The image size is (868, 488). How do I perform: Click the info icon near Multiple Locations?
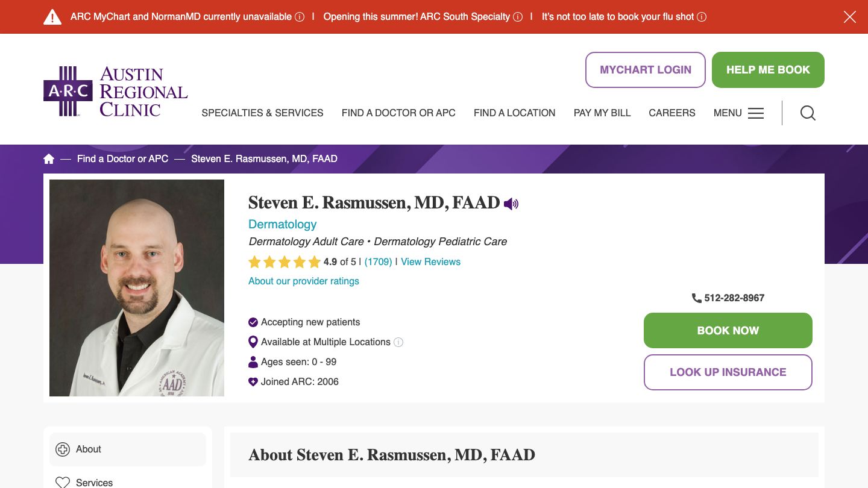pos(398,342)
